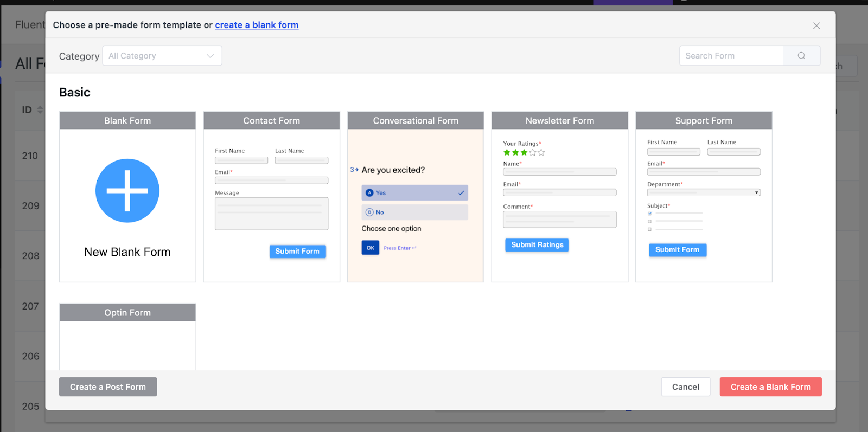This screenshot has width=868, height=432.
Task: Open the All Category dropdown
Action: (x=162, y=56)
